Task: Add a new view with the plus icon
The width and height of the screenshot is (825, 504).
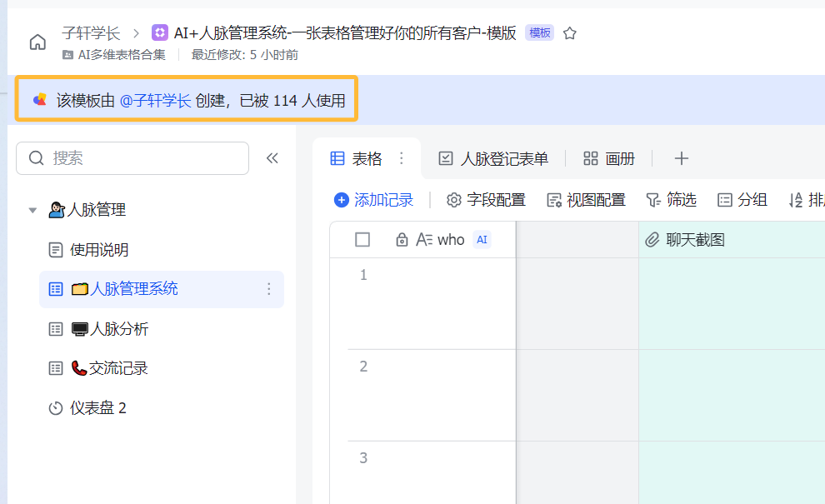Action: [x=681, y=158]
